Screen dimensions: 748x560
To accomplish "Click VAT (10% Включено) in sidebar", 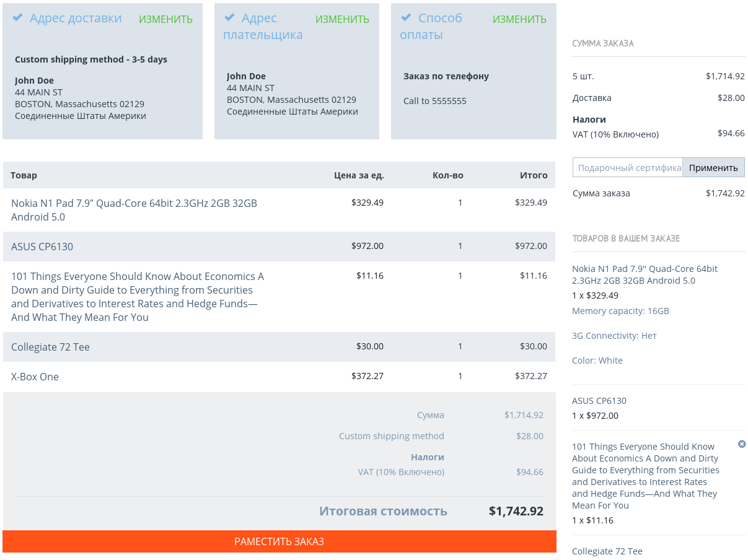I will 615,134.
